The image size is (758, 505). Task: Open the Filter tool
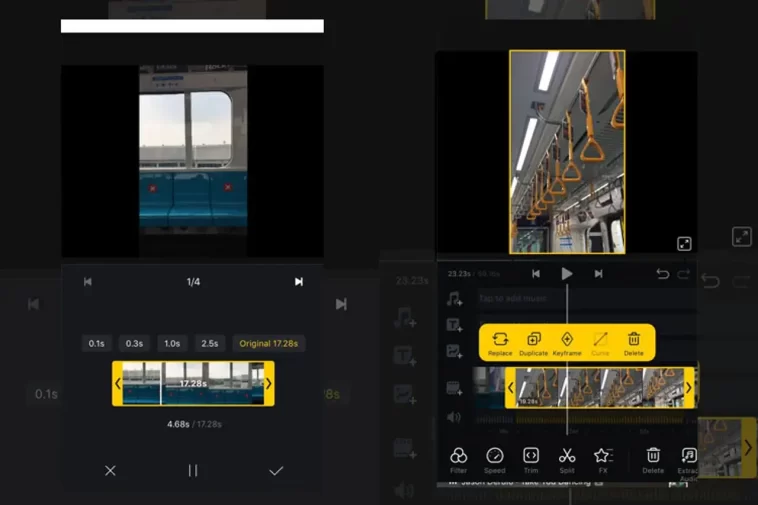tap(458, 461)
